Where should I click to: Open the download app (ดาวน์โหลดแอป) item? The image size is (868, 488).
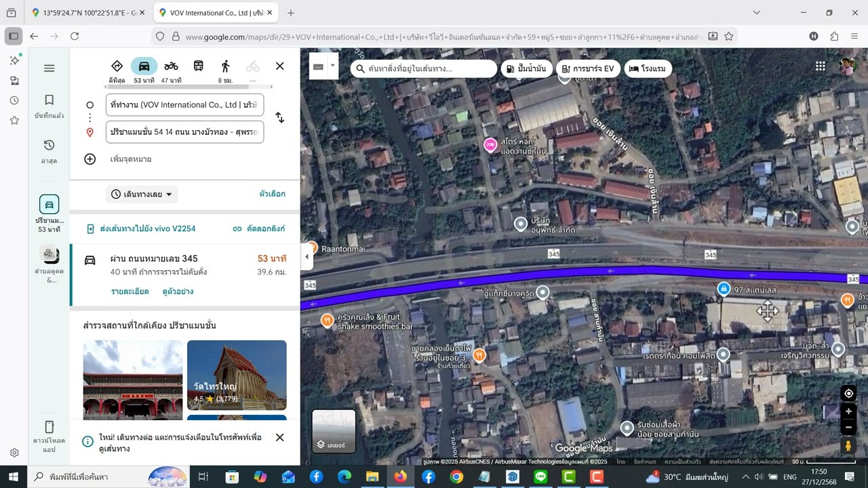tap(49, 436)
